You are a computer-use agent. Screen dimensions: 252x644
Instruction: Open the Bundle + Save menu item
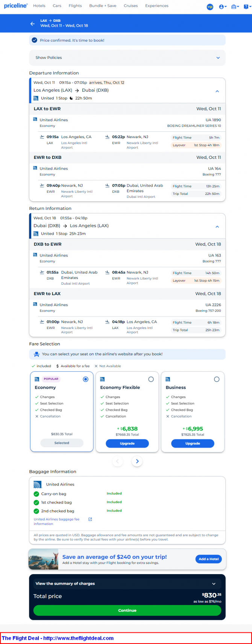click(x=103, y=6)
